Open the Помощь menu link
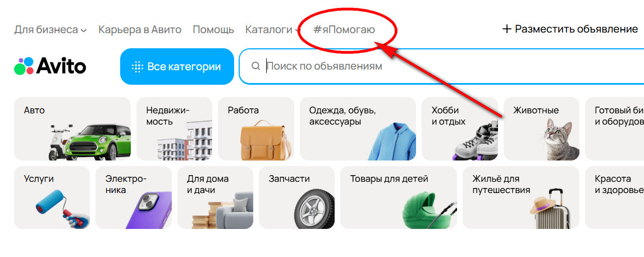The width and height of the screenshot is (644, 257). tap(213, 30)
